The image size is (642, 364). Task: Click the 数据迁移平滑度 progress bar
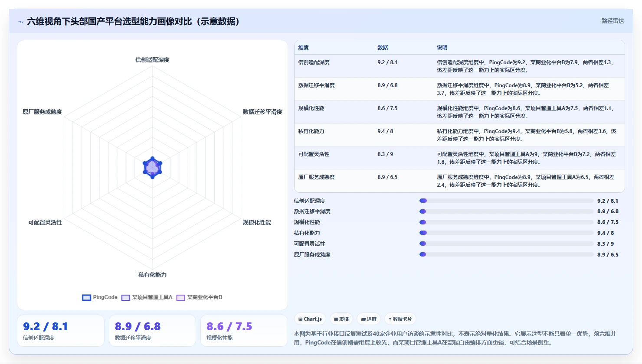(506, 211)
